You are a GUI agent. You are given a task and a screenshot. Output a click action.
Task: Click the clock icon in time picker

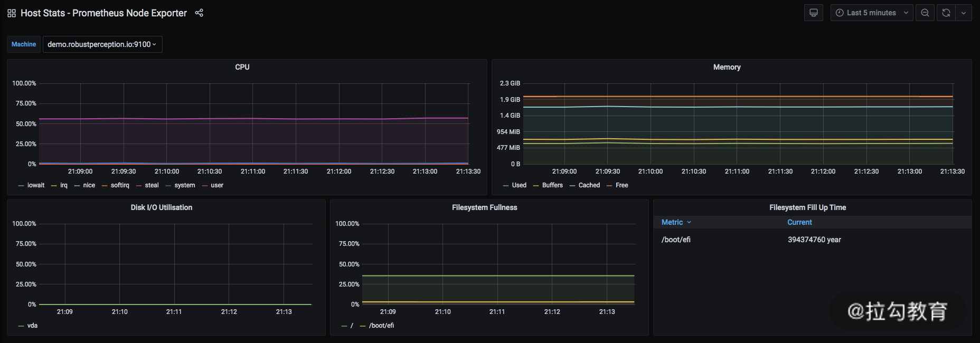(x=840, y=13)
